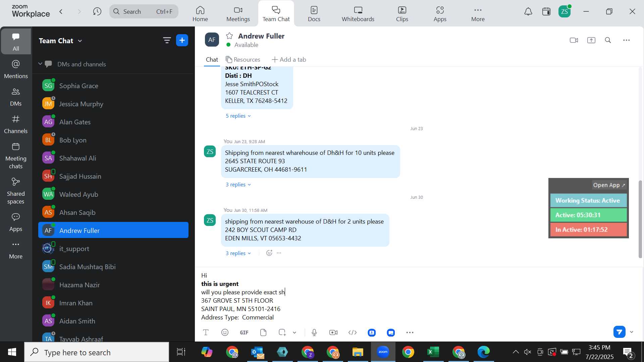The height and width of the screenshot is (362, 644).
Task: Open File Explorer from the taskbar
Action: tap(358, 352)
